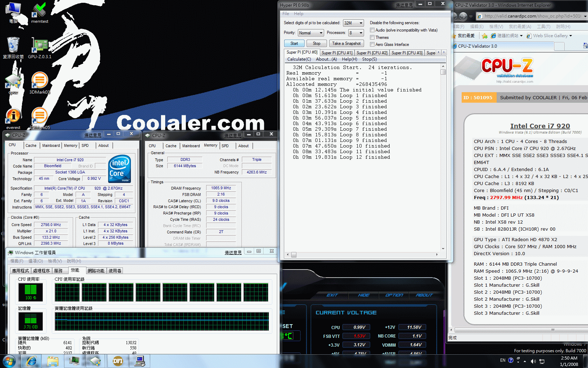Screen dimensions: 588x368
Task: Open the cpuz desktop shortcut
Action: click(x=13, y=84)
